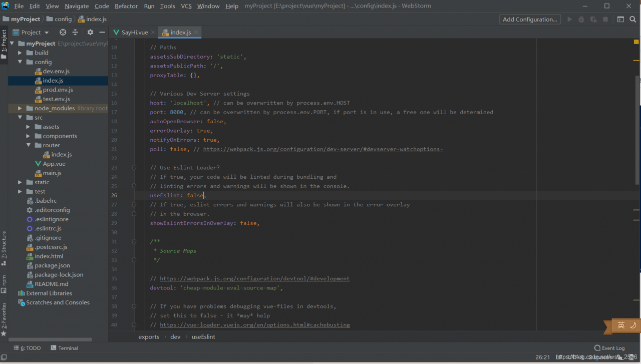The height and width of the screenshot is (364, 641).
Task: Click the Project panel horizontal scrollbar
Action: (x=50, y=340)
